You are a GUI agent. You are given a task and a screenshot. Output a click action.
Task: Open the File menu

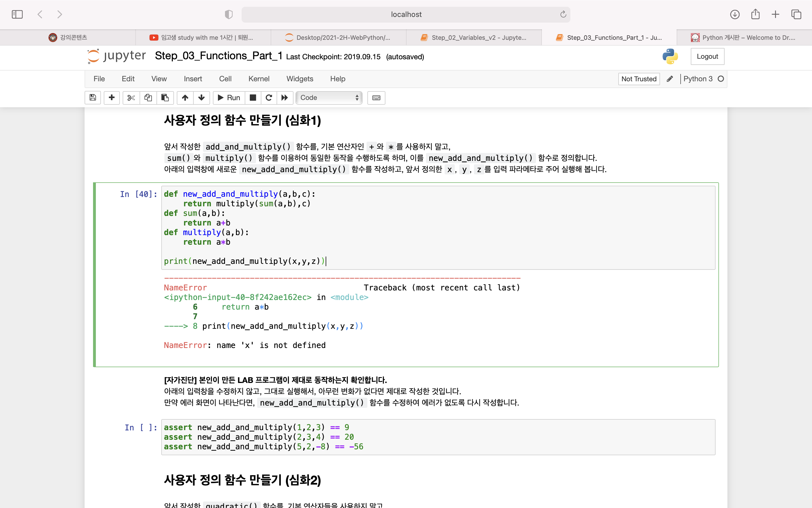pos(99,79)
